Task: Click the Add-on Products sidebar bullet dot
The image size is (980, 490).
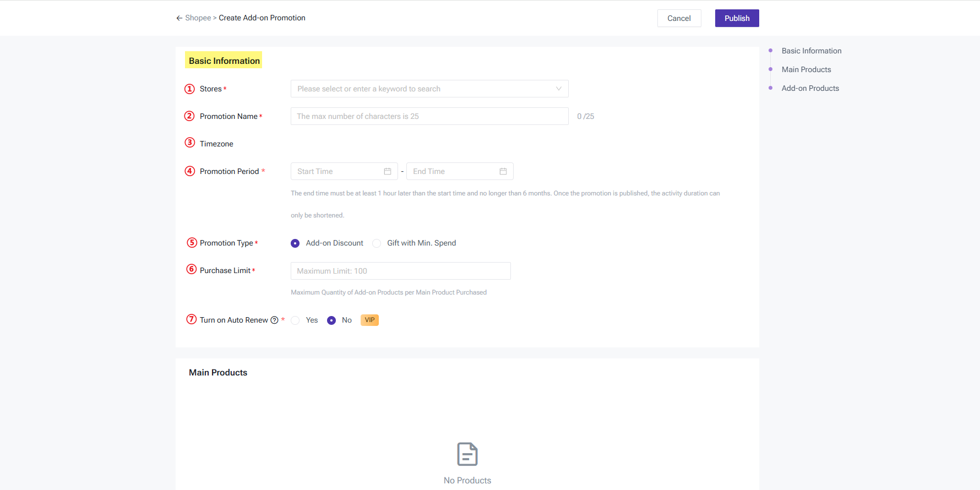Action: [x=770, y=88]
